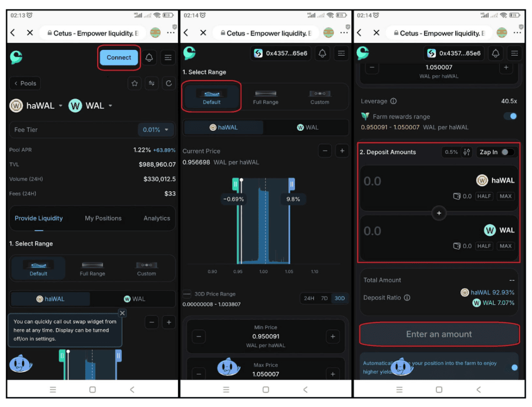
Task: Select 7D price range period
Action: click(324, 298)
